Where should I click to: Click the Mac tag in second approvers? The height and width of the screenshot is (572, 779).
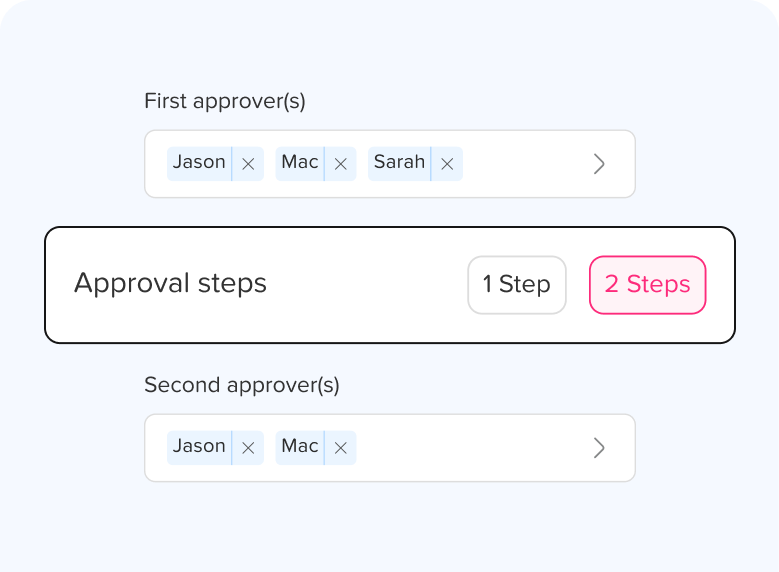tap(299, 447)
